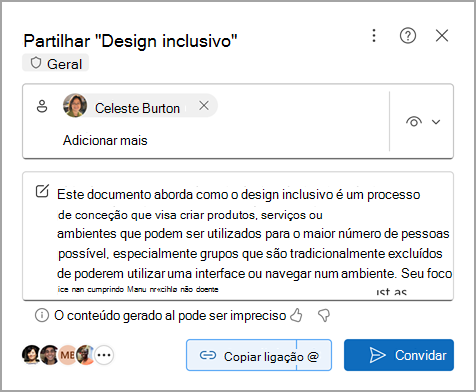Click the first shared-with avatar
Viewport: 476px width, 392px height.
click(31, 355)
